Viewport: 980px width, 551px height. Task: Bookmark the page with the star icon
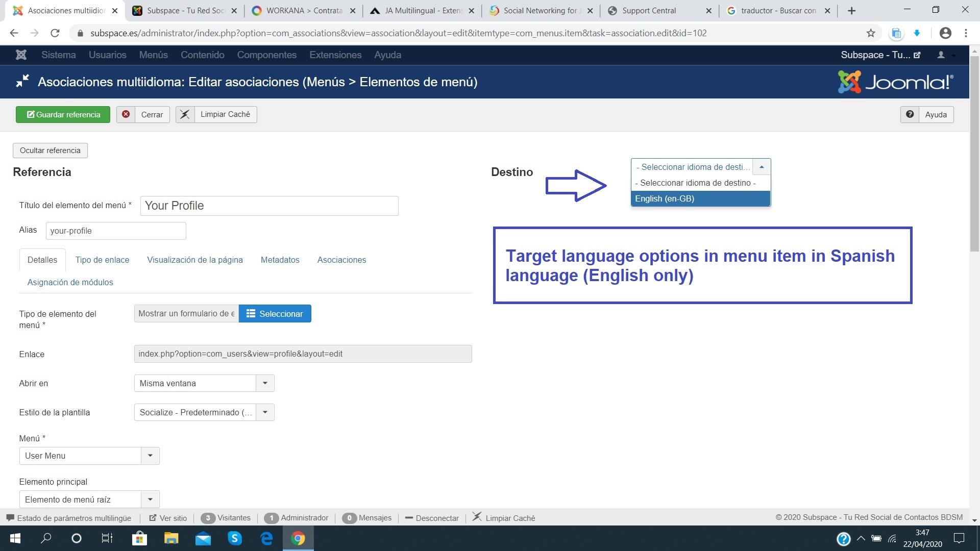(x=871, y=33)
